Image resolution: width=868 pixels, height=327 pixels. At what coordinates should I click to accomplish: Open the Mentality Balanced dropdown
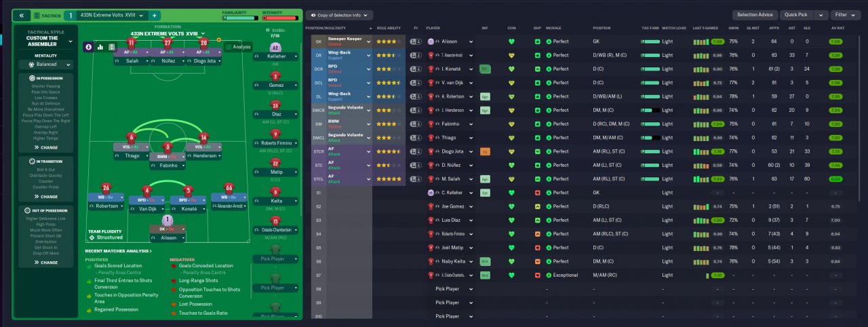[x=46, y=64]
